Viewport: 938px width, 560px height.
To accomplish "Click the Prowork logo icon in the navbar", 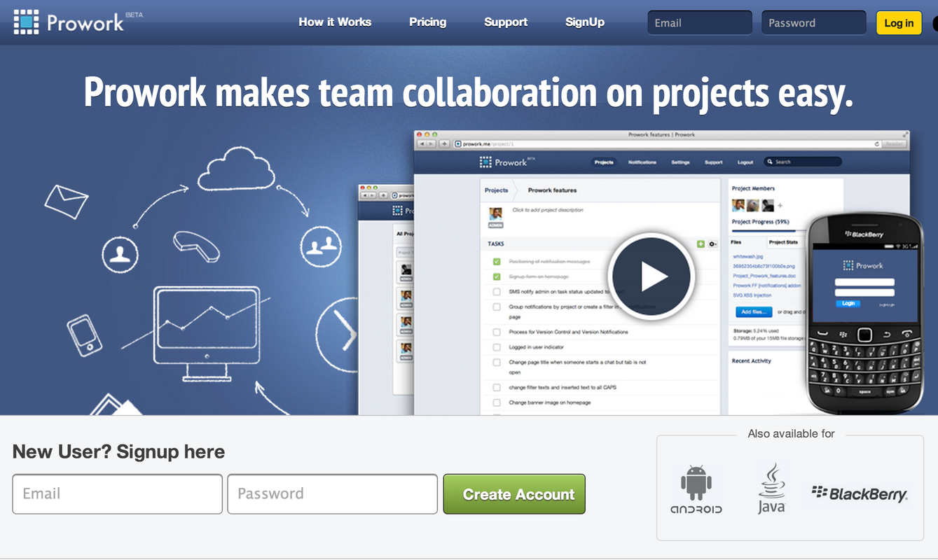I will [x=27, y=22].
